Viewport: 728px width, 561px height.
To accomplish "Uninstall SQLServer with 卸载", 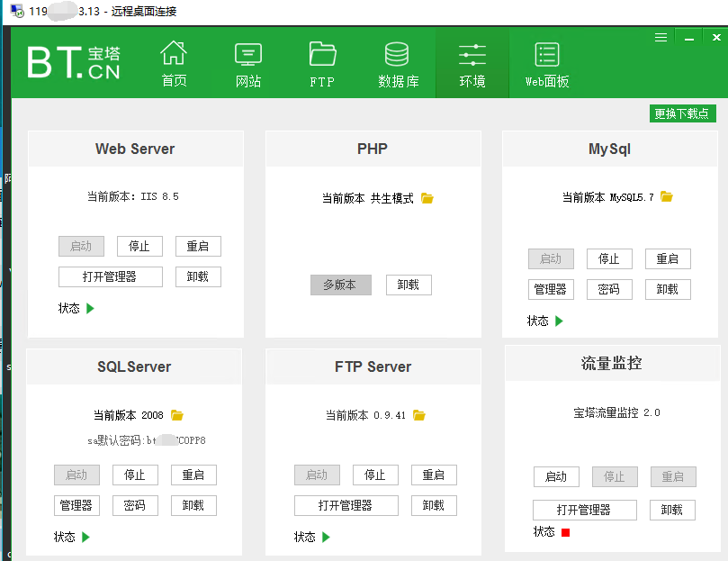I will (193, 506).
